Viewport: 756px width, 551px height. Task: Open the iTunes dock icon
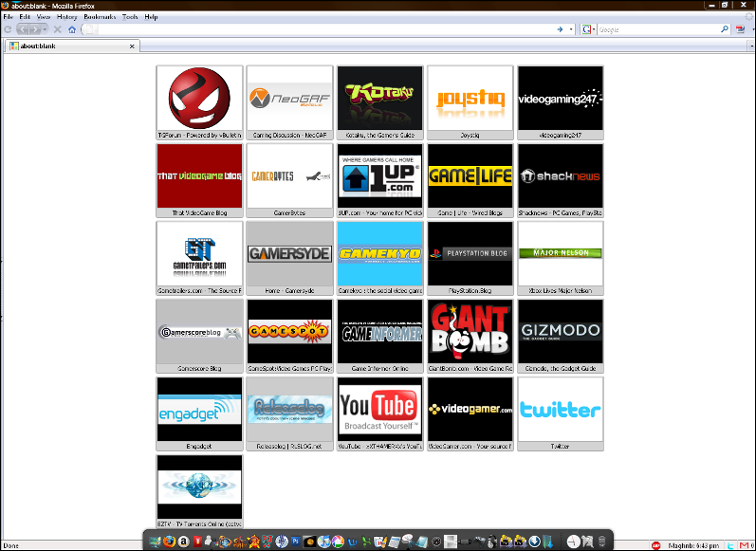pos(324,542)
